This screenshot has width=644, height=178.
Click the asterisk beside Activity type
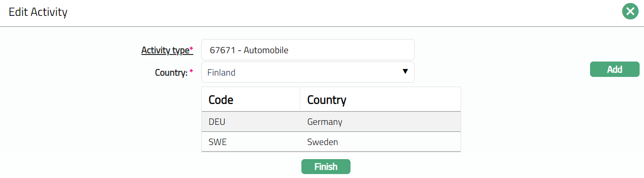[191, 50]
